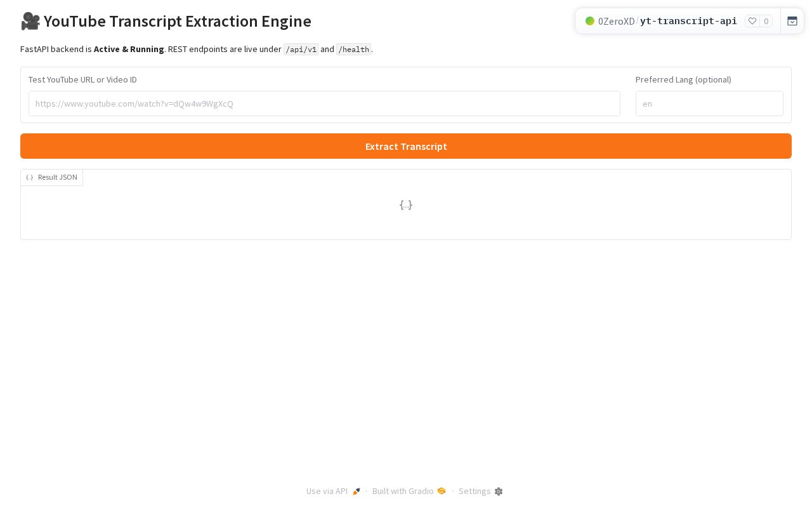Viewport: 812px width, 508px height.
Task: Click the /api/v1 code text
Action: [x=301, y=50]
